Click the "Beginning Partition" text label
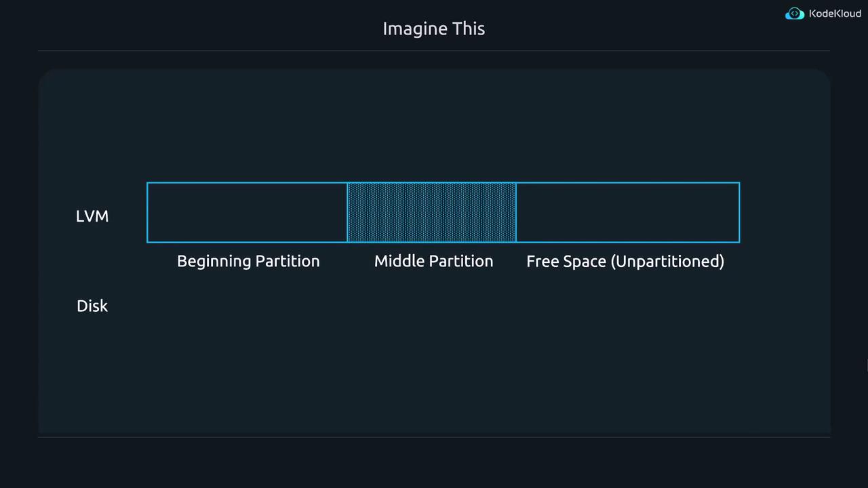868x488 pixels. tap(248, 261)
